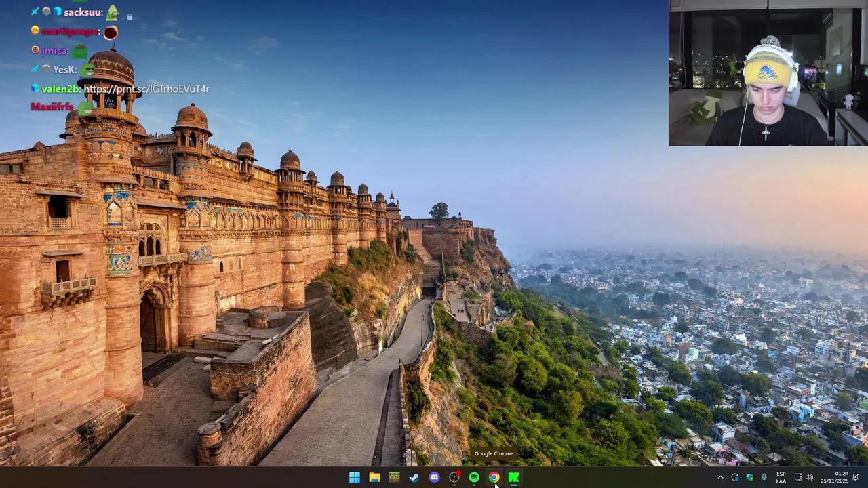
Task: Click the microphone tray icon
Action: [764, 477]
